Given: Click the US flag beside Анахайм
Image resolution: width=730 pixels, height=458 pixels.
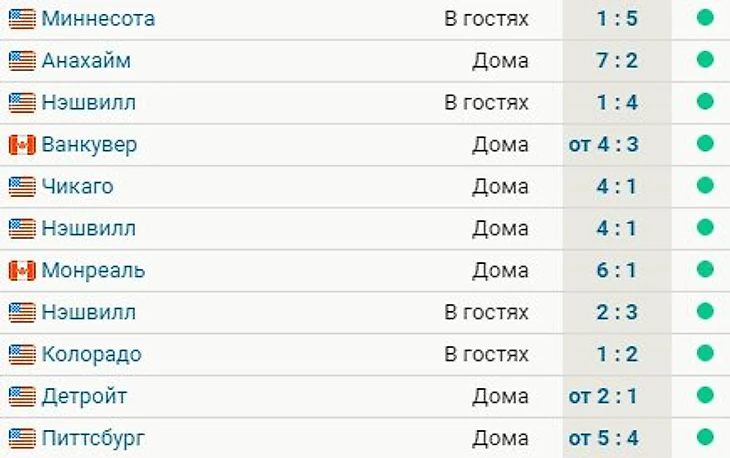Looking at the screenshot, I should (22, 61).
